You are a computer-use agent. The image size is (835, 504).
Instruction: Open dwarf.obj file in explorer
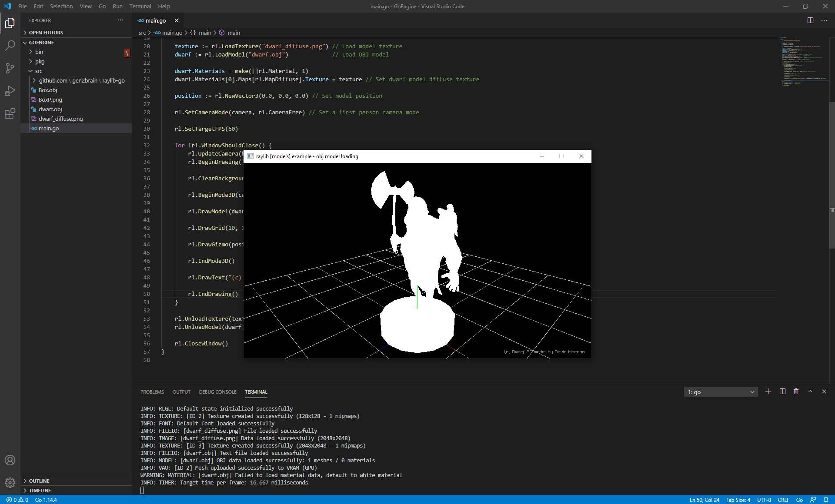click(76, 109)
